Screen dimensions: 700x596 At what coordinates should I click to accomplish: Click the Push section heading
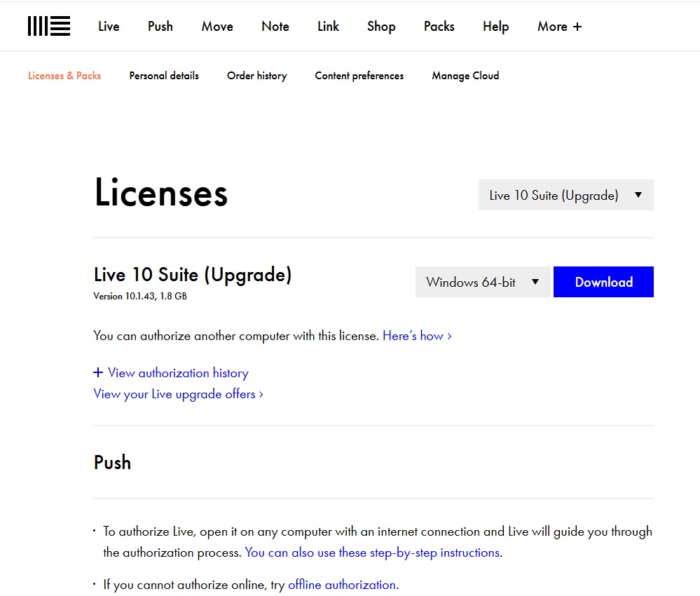coord(112,462)
